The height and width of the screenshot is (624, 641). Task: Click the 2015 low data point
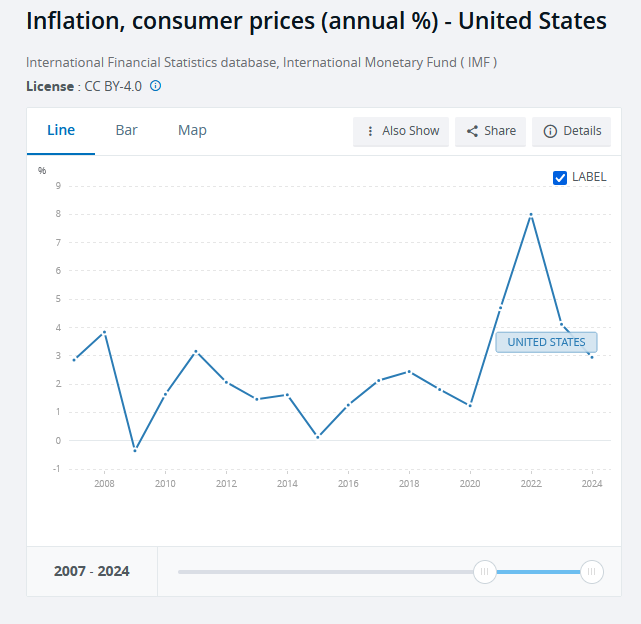[317, 437]
